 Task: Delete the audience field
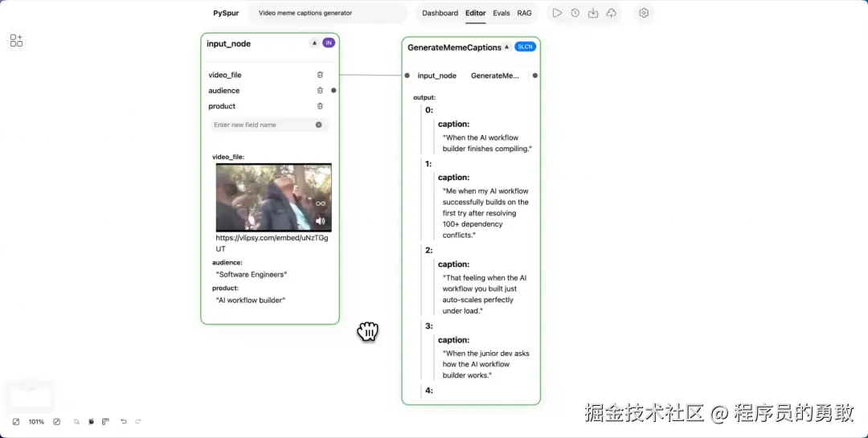pyautogui.click(x=320, y=90)
